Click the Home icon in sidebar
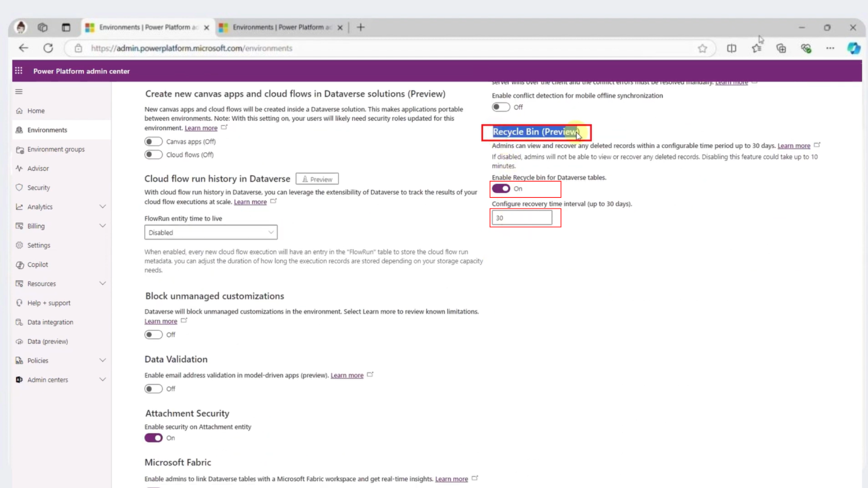868x488 pixels. point(19,111)
